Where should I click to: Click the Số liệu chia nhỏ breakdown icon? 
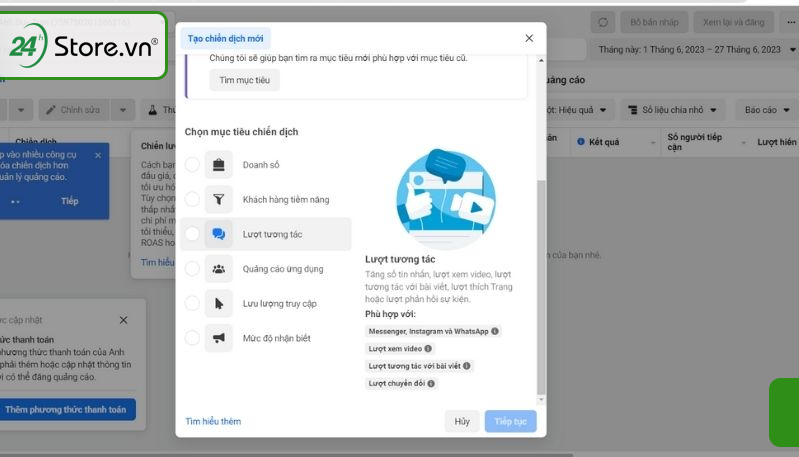tap(632, 110)
